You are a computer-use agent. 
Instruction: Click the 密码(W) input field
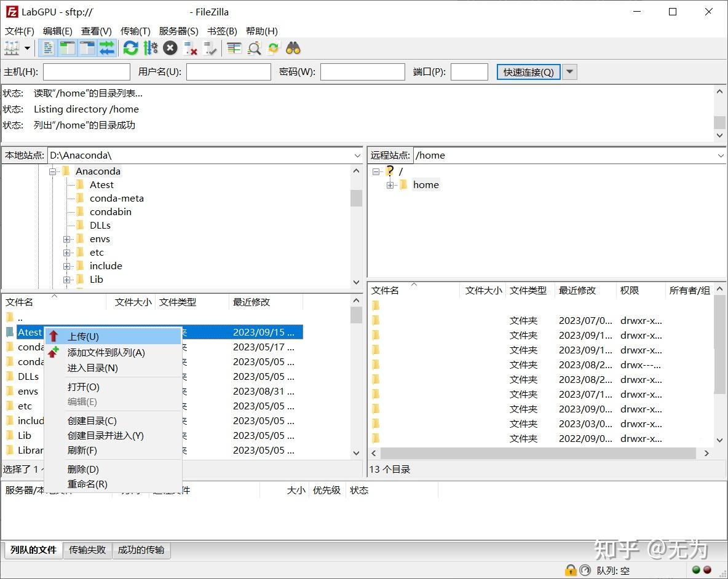pyautogui.click(x=363, y=72)
